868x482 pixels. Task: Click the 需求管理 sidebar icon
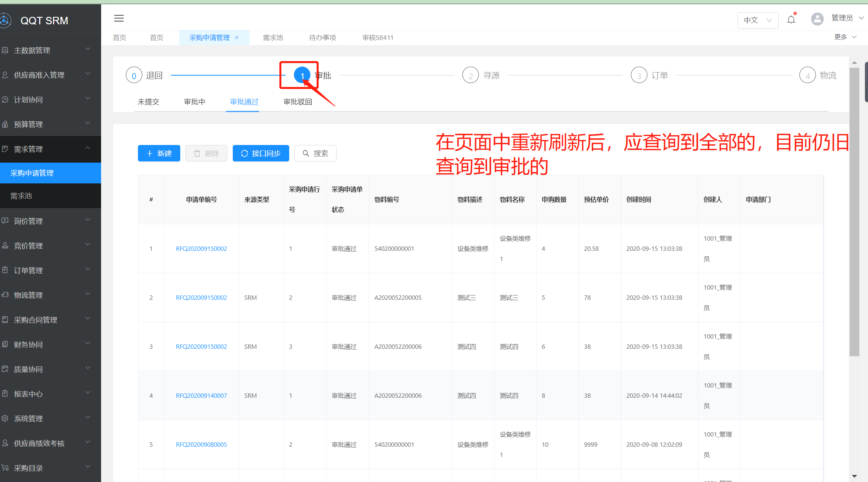coord(5,149)
